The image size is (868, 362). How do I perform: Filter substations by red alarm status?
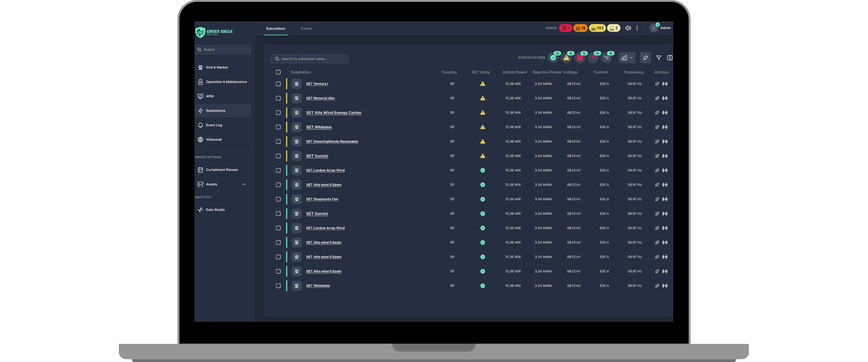tap(580, 57)
